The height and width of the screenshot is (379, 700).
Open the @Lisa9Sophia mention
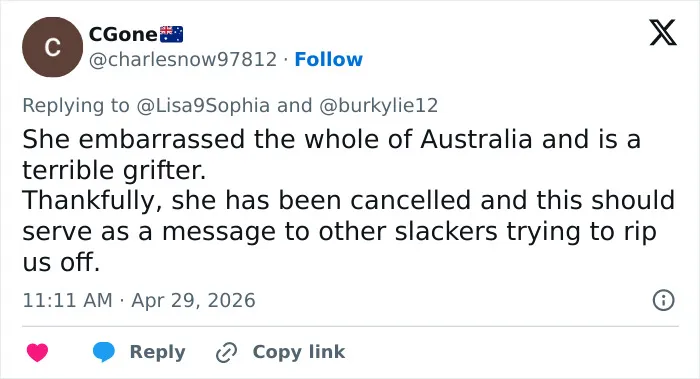tap(203, 106)
